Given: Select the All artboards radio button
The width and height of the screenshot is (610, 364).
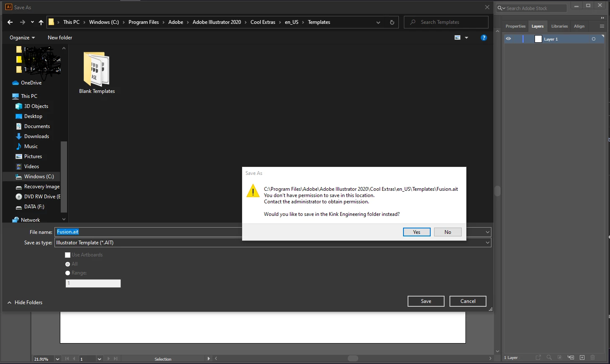Looking at the screenshot, I should click(x=67, y=264).
